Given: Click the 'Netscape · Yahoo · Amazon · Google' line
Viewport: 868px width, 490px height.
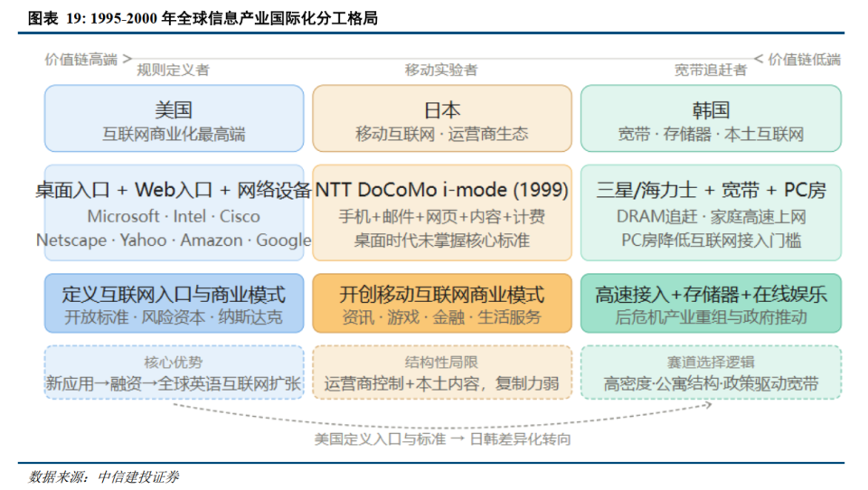Looking at the screenshot, I should pyautogui.click(x=174, y=240).
